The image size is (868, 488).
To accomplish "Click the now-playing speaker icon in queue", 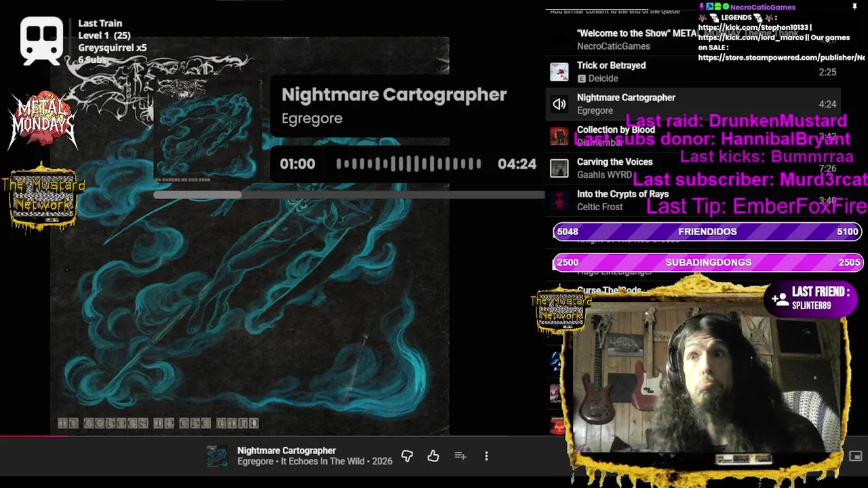I will point(559,104).
